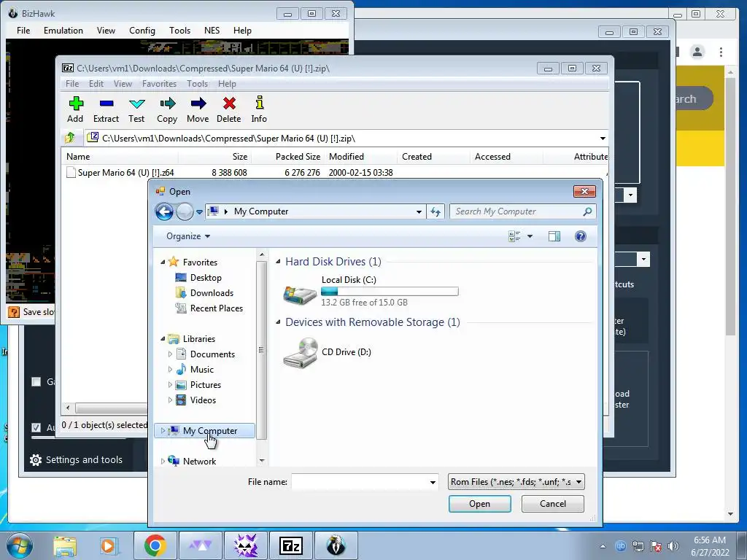Open BizHawk File menu
747x560 pixels.
coord(23,31)
